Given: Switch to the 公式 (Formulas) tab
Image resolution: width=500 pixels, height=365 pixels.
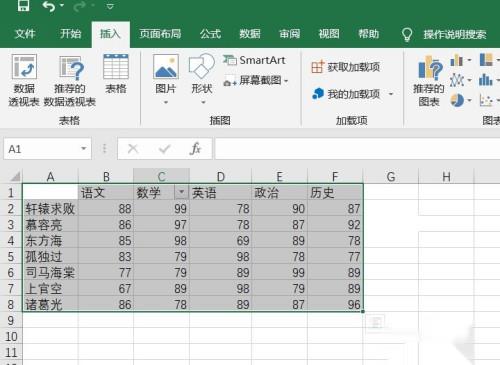Looking at the screenshot, I should point(210,34).
